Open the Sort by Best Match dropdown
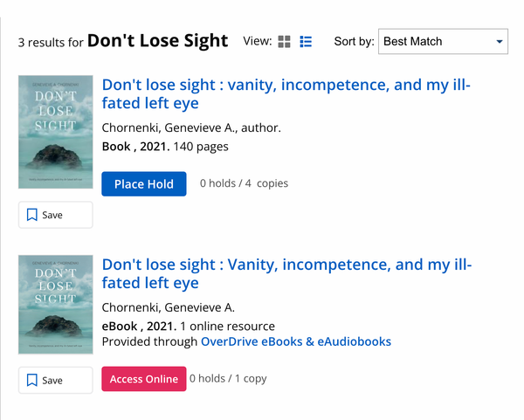 click(443, 41)
